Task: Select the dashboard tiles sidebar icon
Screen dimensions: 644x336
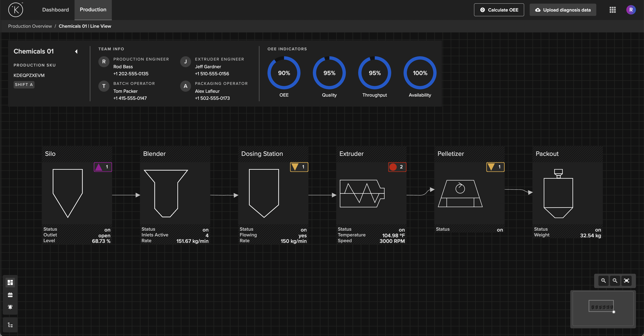Action: click(10, 282)
